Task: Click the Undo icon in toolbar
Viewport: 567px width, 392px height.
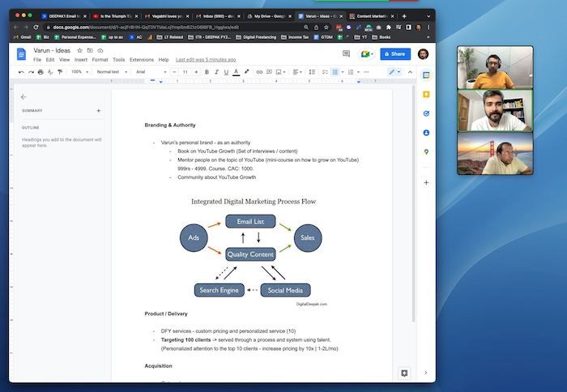Action: point(21,72)
